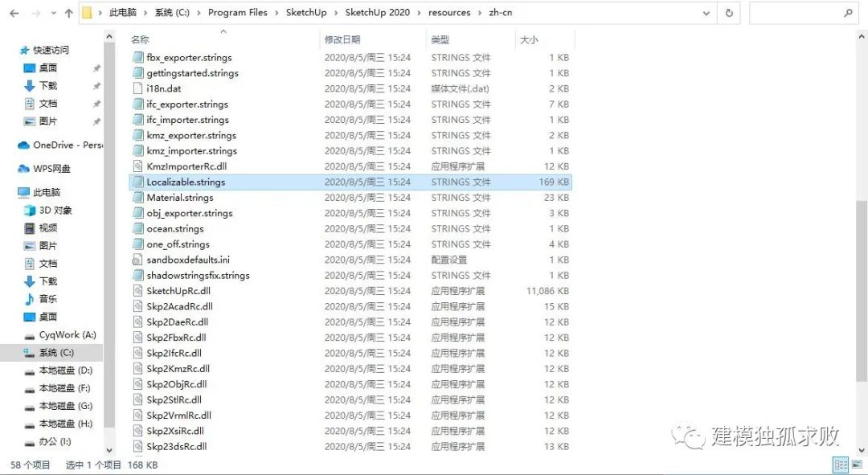The image size is (868, 475).
Task: Select 此电脑 in the address path
Action: click(122, 13)
